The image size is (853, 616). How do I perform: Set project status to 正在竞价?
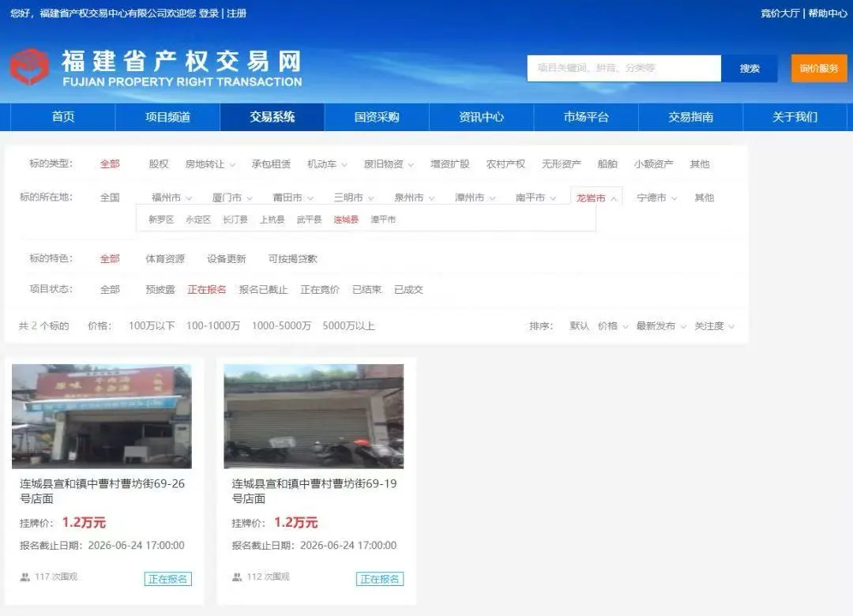320,290
